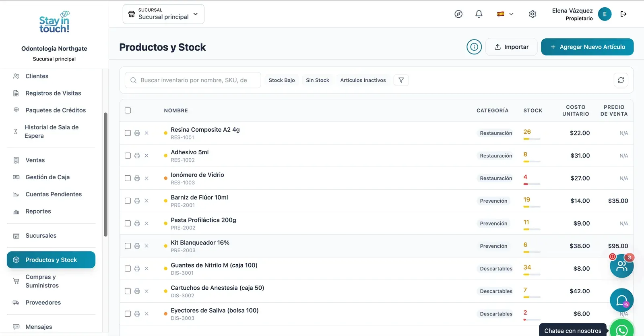Click the logout icon beside Elena Vázquez
This screenshot has width=644, height=336.
623,14
